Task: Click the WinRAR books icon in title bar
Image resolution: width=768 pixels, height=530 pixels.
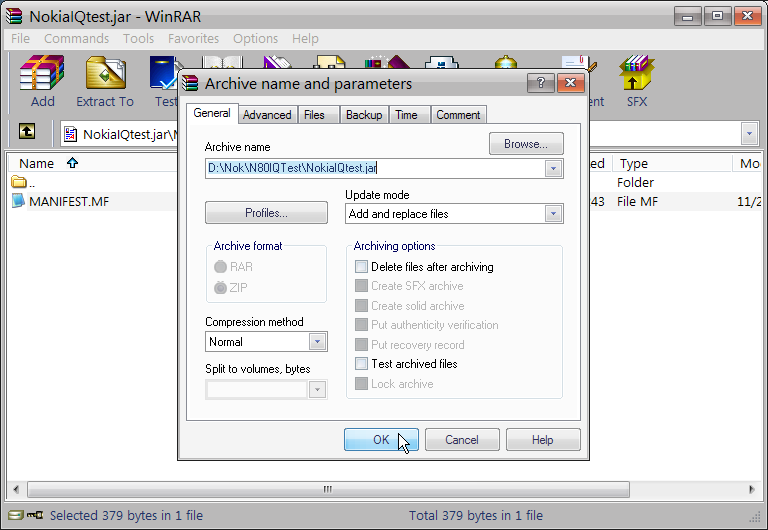Action: (14, 16)
